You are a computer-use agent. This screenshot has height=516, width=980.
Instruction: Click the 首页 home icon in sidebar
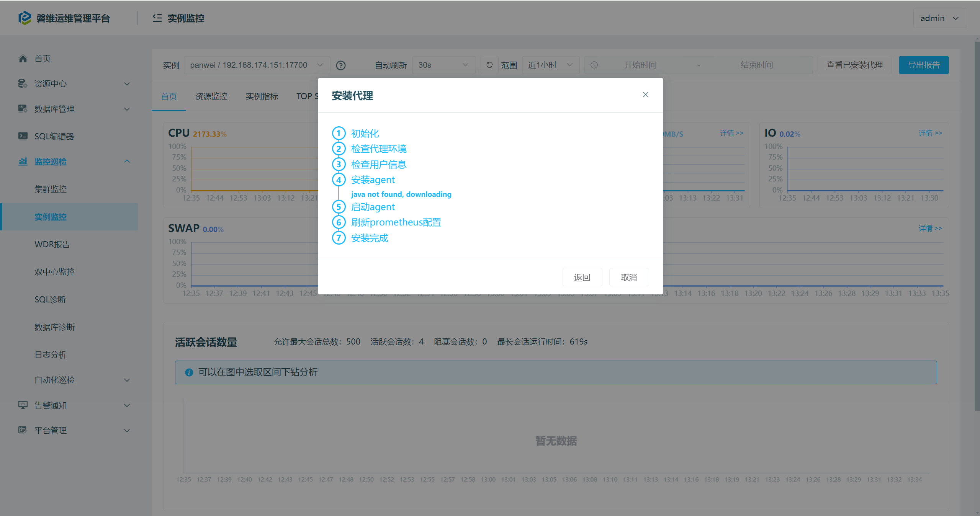(x=23, y=59)
